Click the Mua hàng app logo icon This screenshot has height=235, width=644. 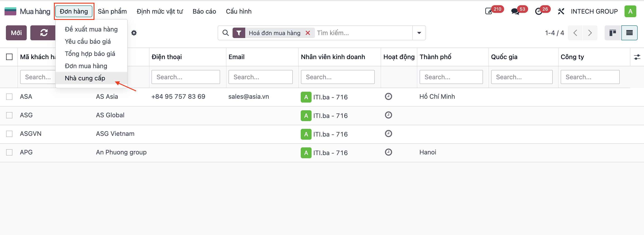(10, 12)
